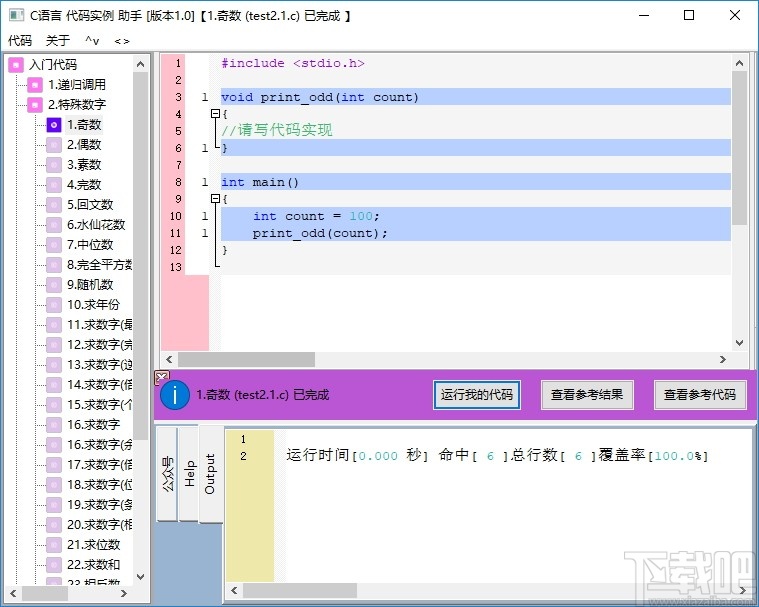Click the icon beside 6.水仙花数

(x=54, y=225)
